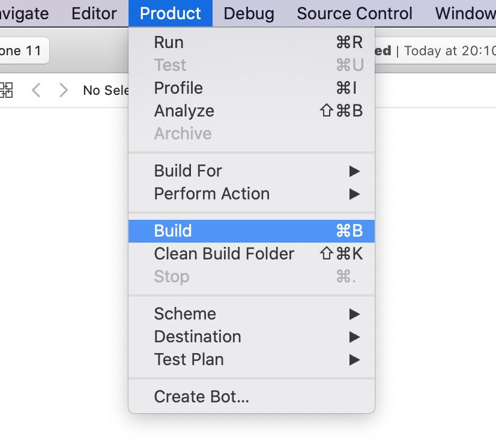Select Run in the Product menu
496x448 pixels.
pos(252,43)
